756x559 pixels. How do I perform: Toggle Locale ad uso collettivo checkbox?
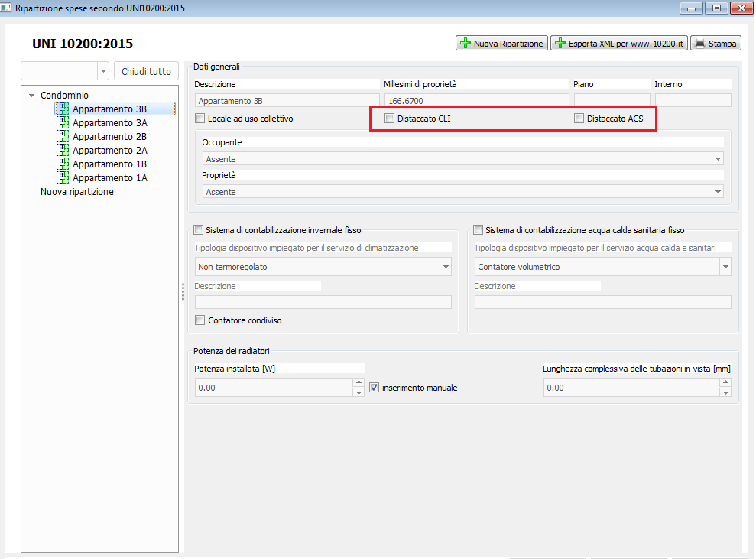[x=200, y=119]
